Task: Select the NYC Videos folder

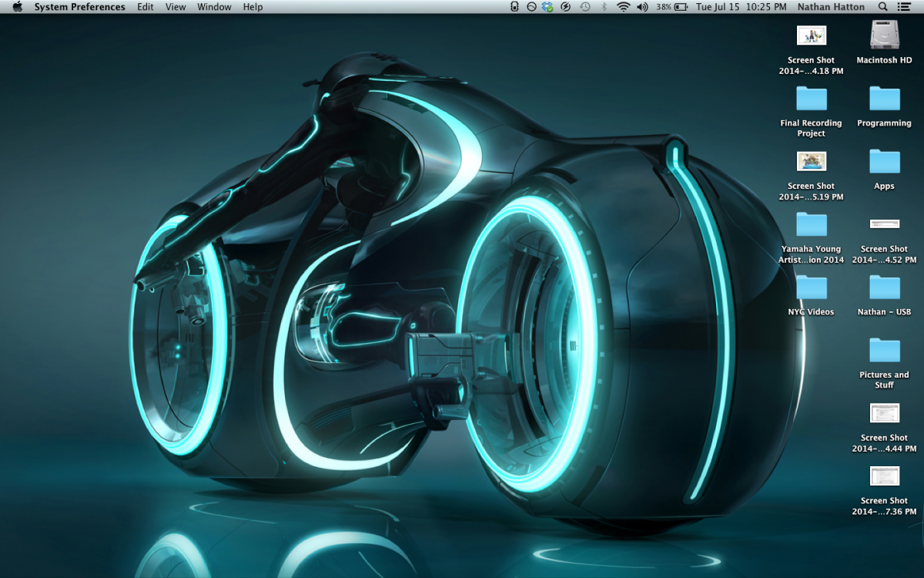Action: [x=811, y=287]
